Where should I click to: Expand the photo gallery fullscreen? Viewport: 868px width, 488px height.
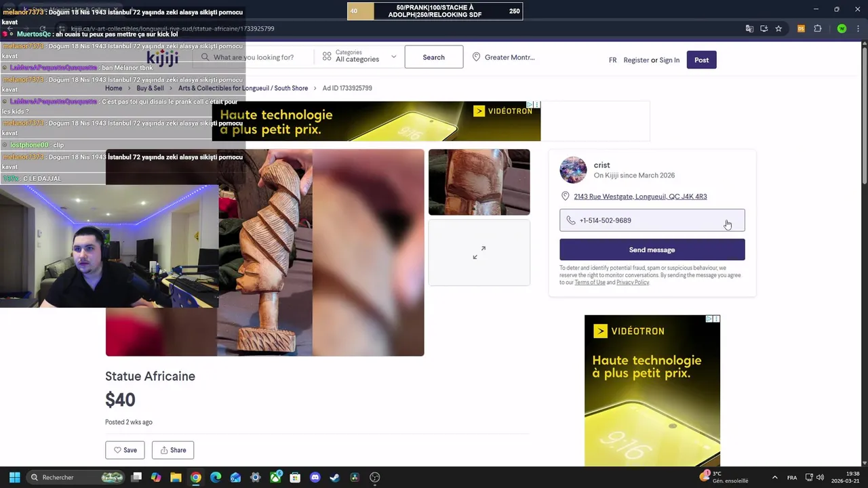pos(479,252)
